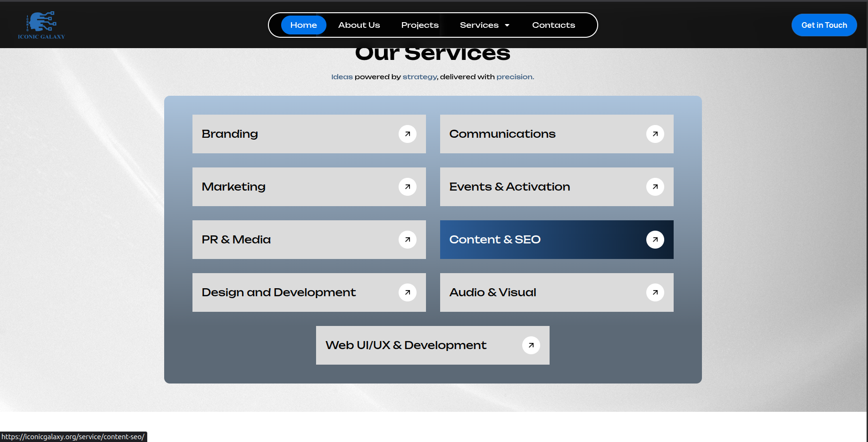Open the Web UI/UX & Development title
The width and height of the screenshot is (868, 442).
pos(406,345)
